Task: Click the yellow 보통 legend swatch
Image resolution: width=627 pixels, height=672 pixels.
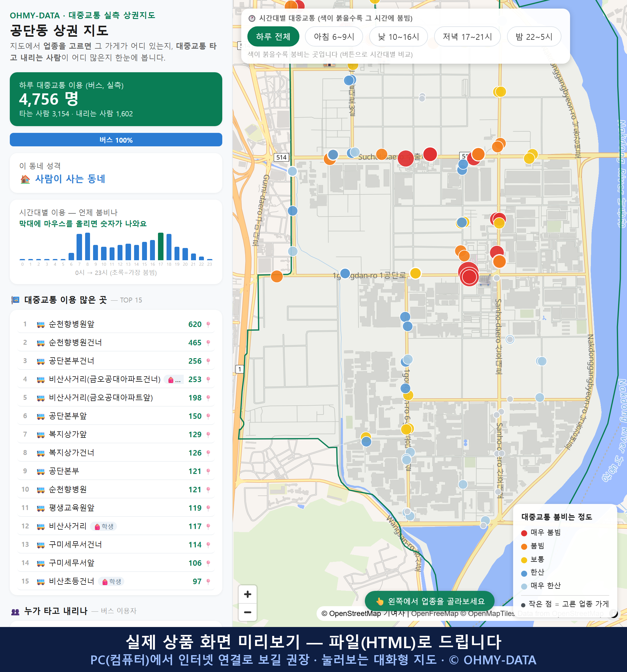Action: point(524,560)
